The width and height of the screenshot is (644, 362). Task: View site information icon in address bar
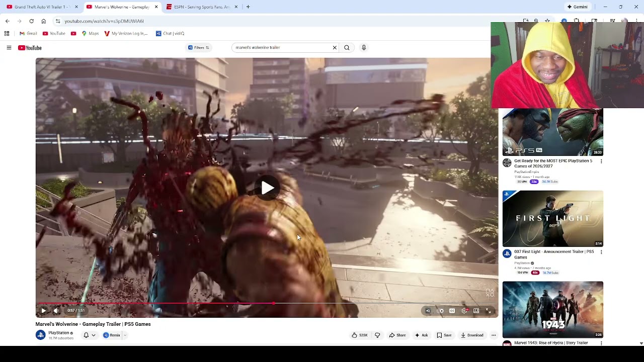pyautogui.click(x=58, y=21)
